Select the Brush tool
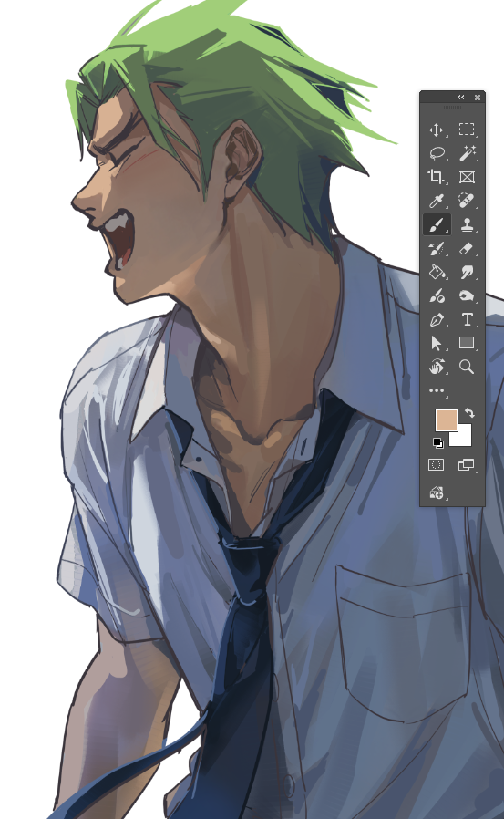 click(x=437, y=224)
